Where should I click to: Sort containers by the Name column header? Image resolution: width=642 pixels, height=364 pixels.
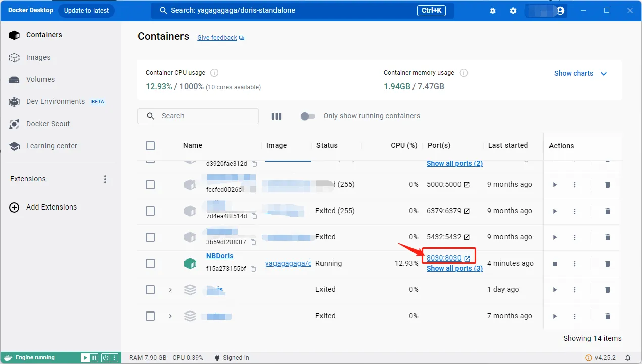(x=193, y=145)
